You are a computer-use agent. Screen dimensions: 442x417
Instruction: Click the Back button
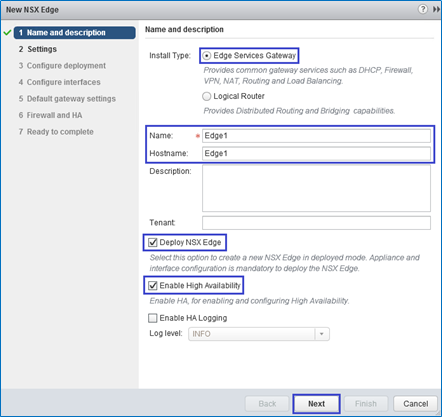[267, 404]
